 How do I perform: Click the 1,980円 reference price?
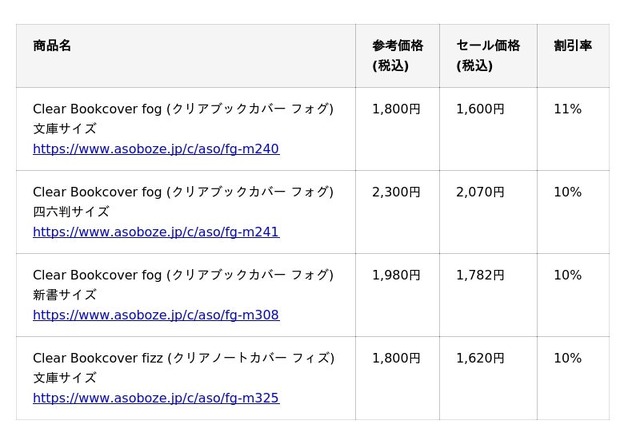(396, 275)
